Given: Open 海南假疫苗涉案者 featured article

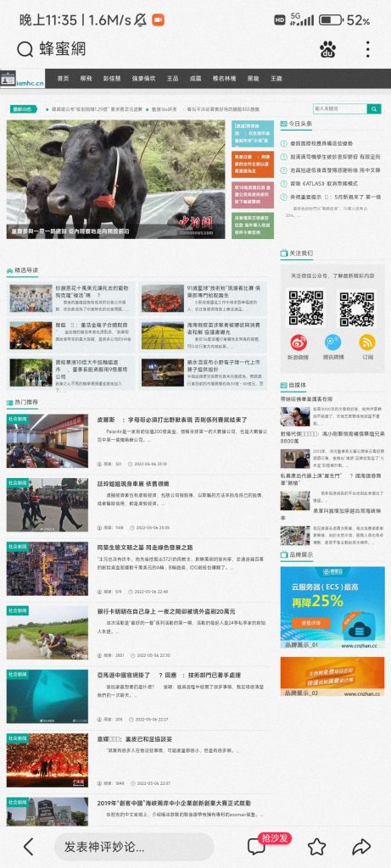Looking at the screenshot, I should (x=224, y=328).
